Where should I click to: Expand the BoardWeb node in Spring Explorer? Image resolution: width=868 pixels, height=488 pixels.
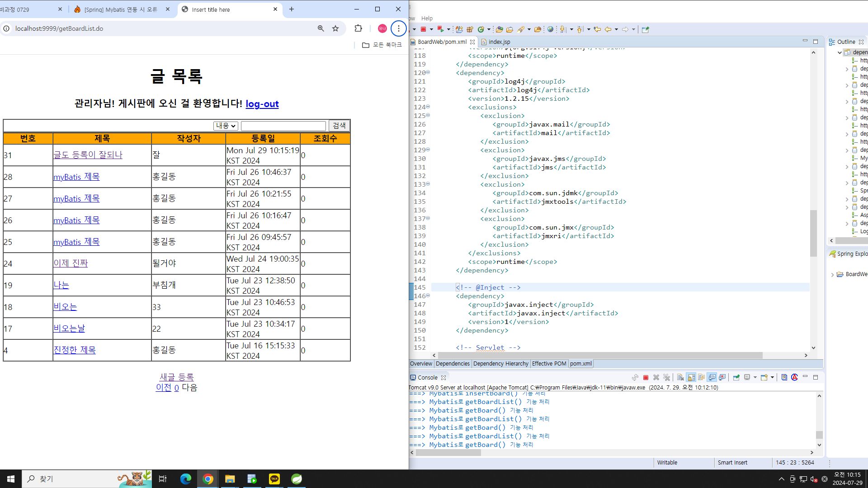point(832,274)
